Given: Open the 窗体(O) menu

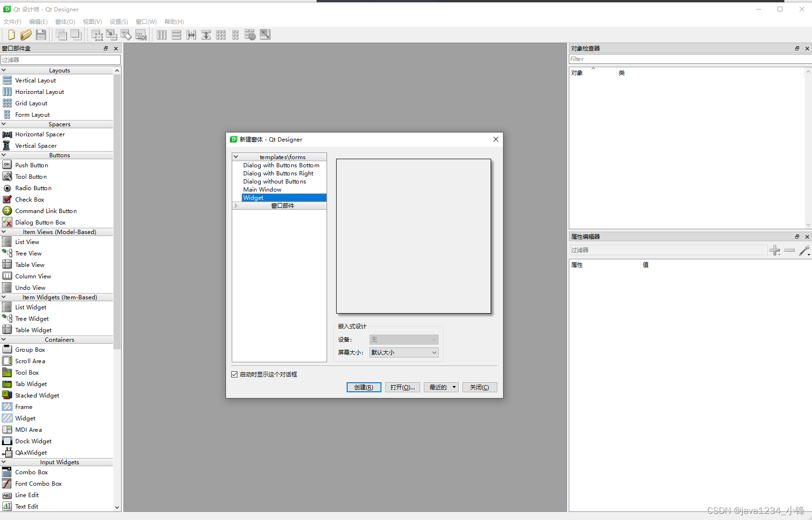Looking at the screenshot, I should click(x=65, y=21).
